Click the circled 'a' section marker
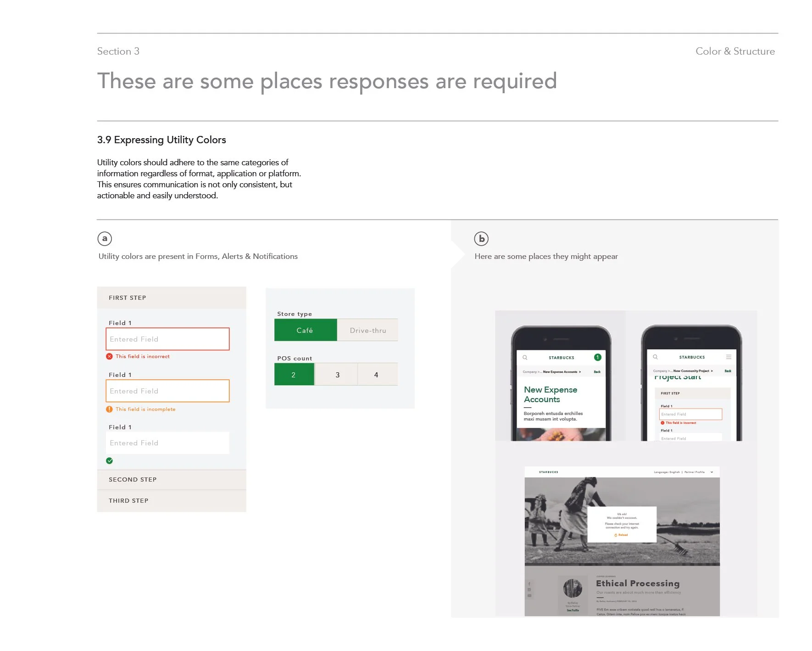812x651 pixels. (105, 238)
